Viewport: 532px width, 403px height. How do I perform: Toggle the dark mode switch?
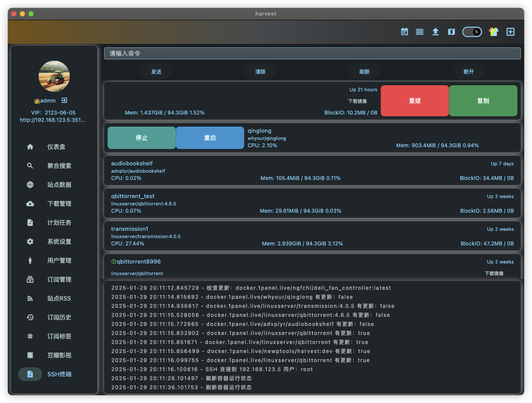pyautogui.click(x=472, y=32)
